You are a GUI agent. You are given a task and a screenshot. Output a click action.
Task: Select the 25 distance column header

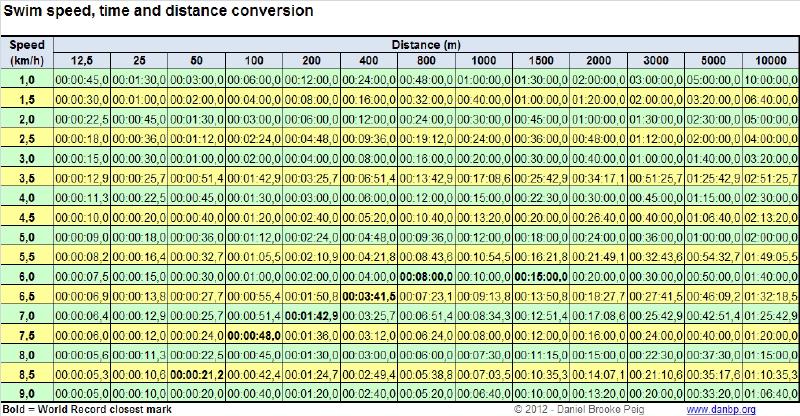pyautogui.click(x=139, y=60)
